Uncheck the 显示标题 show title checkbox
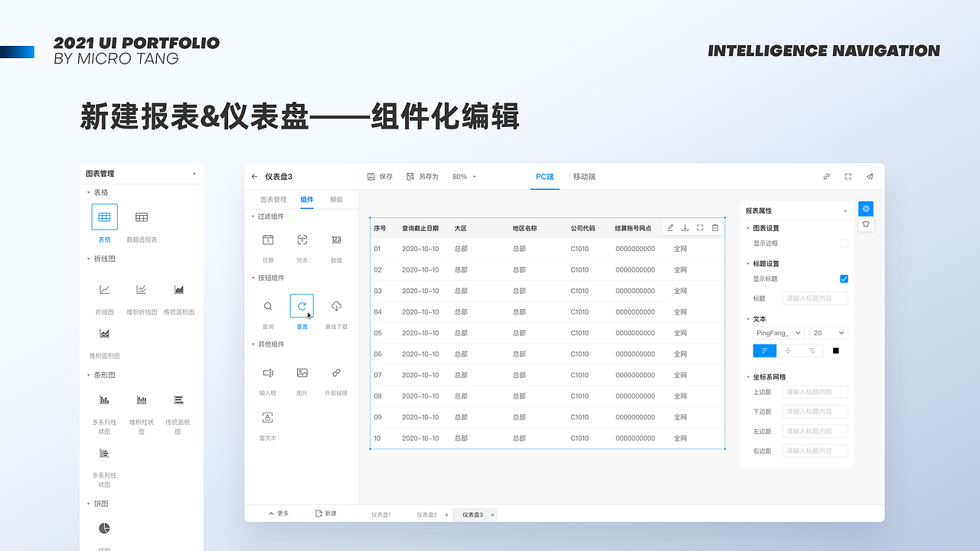 point(844,279)
